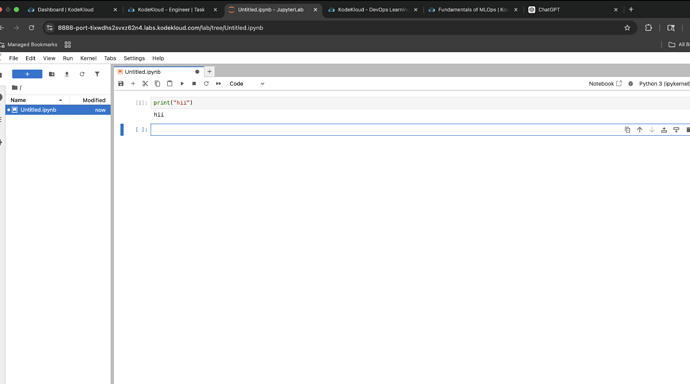Open the View menu

point(49,58)
